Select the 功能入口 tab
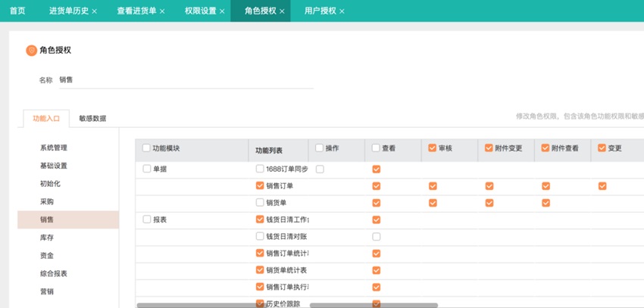644x308 pixels. coord(45,119)
